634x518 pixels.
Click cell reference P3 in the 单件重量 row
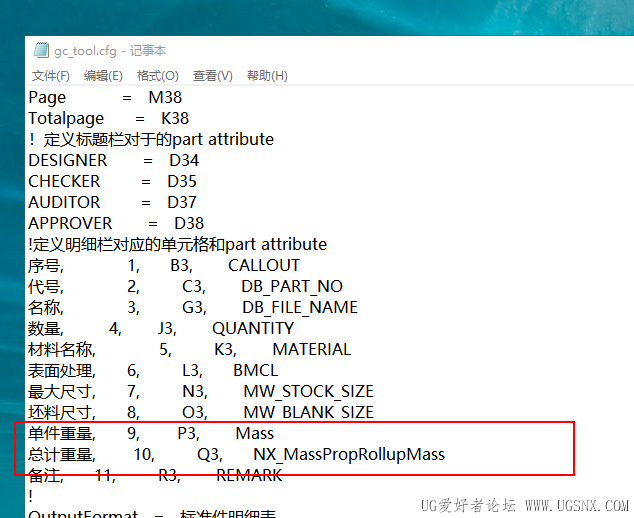click(187, 434)
